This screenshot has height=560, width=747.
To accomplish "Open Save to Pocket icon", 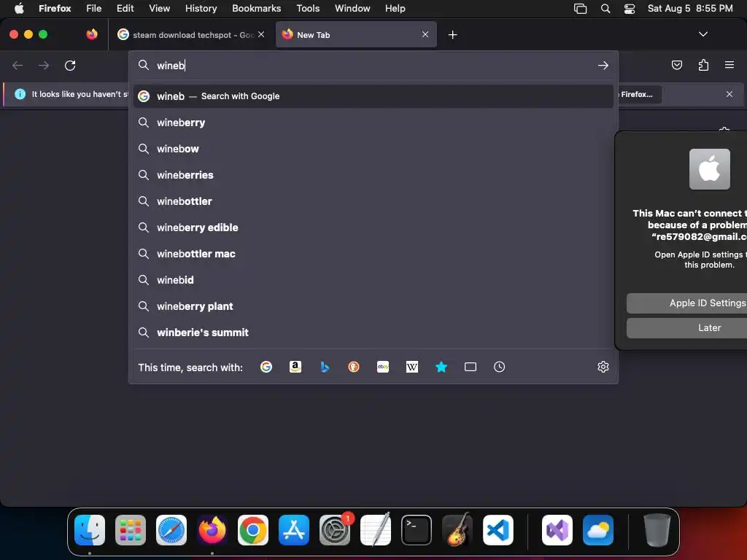I will click(677, 65).
